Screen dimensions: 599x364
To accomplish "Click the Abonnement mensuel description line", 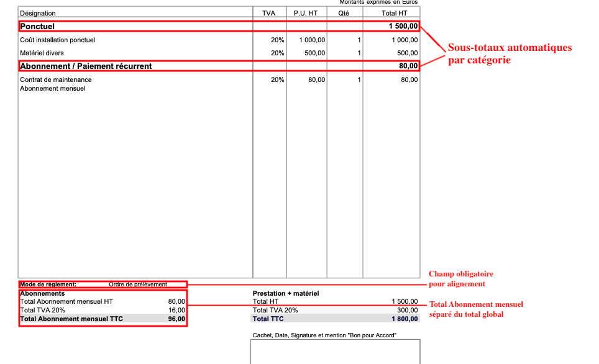I will 53,88.
